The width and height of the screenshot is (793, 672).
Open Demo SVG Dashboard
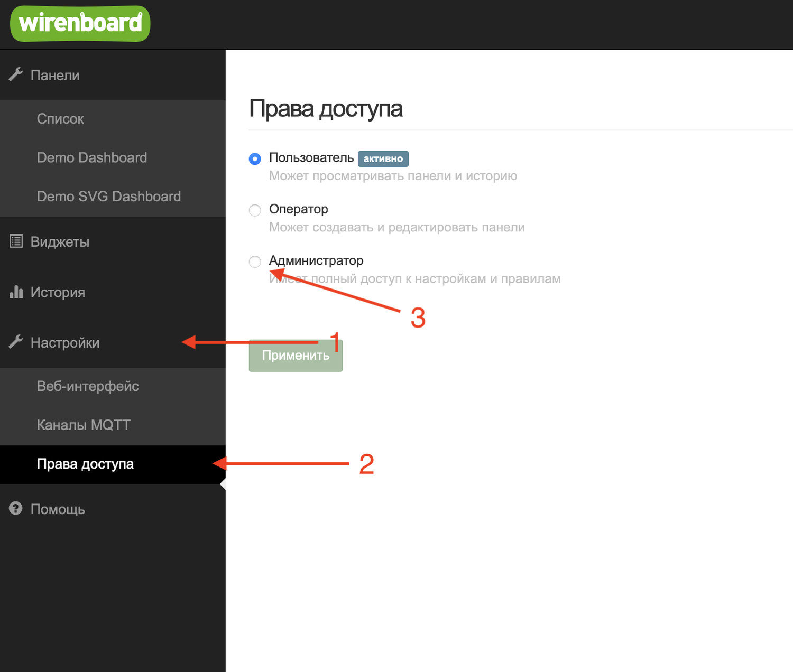109,196
